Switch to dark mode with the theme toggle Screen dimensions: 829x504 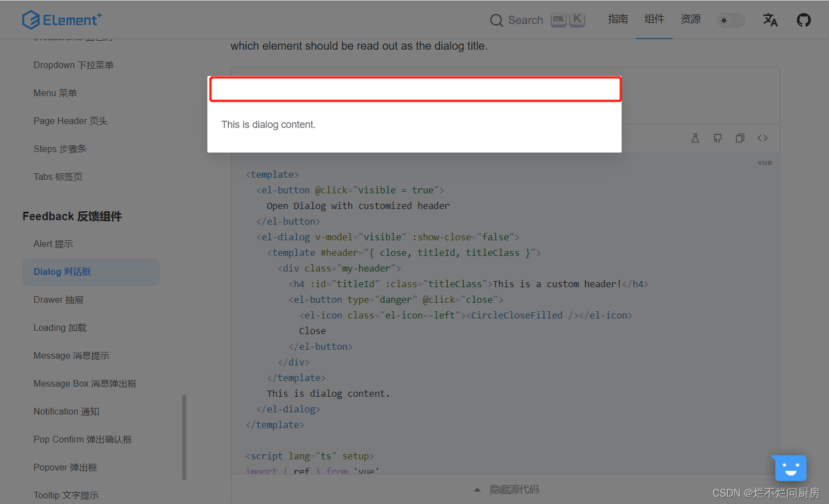tap(731, 20)
